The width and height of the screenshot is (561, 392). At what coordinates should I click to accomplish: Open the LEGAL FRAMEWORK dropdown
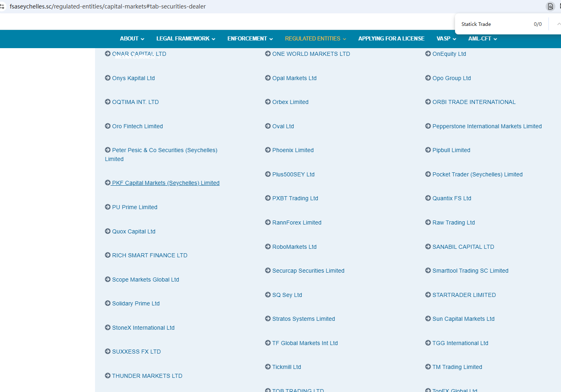[x=186, y=38]
